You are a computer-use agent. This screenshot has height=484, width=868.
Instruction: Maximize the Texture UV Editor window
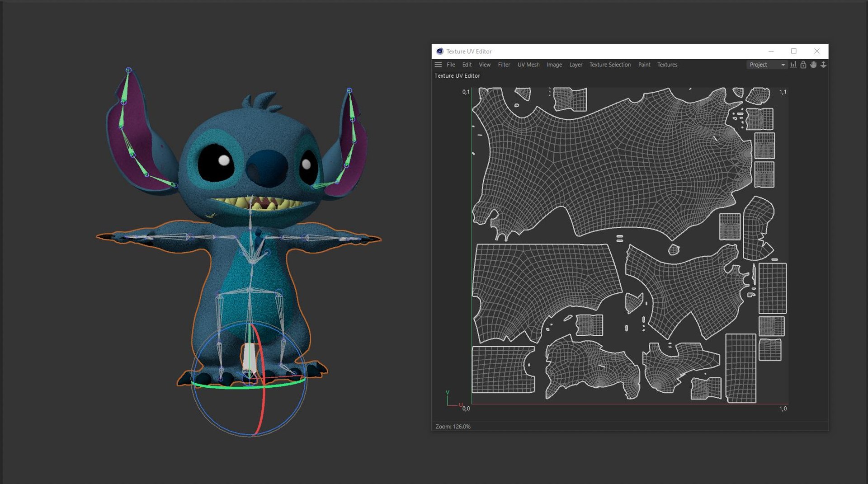(793, 51)
